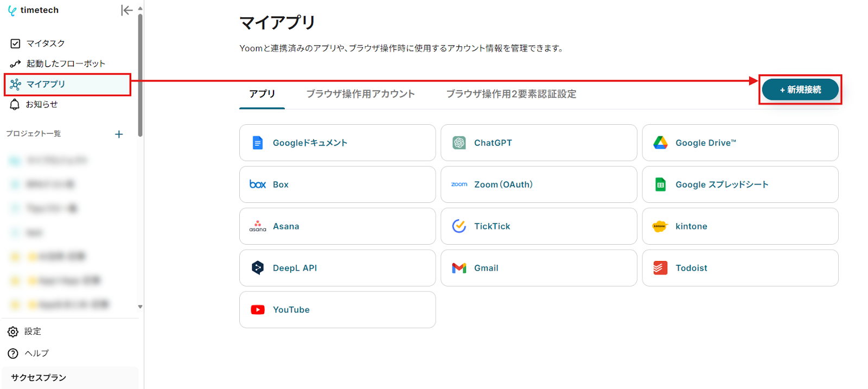Screen dimensions: 868x389
Task: Click the 新規接続 button
Action: tap(800, 90)
